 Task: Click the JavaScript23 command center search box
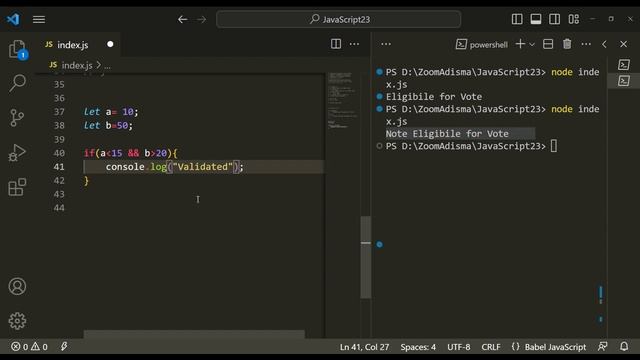(x=339, y=19)
